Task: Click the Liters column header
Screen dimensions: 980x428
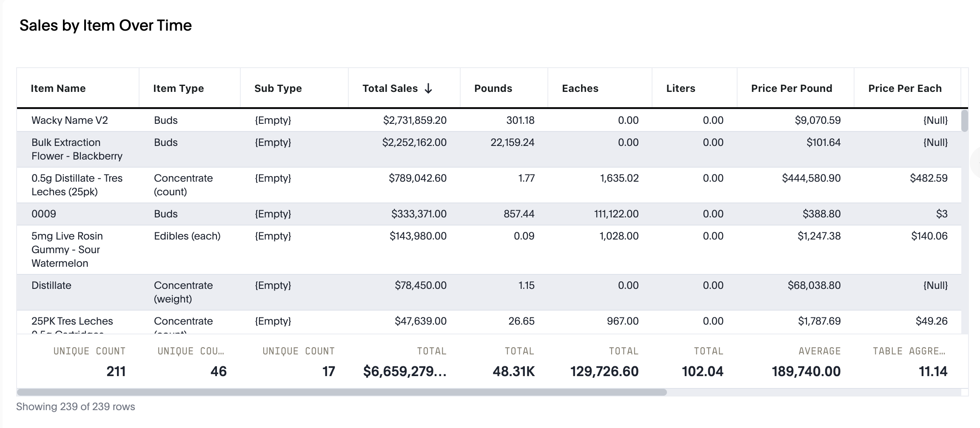Action: tap(681, 88)
